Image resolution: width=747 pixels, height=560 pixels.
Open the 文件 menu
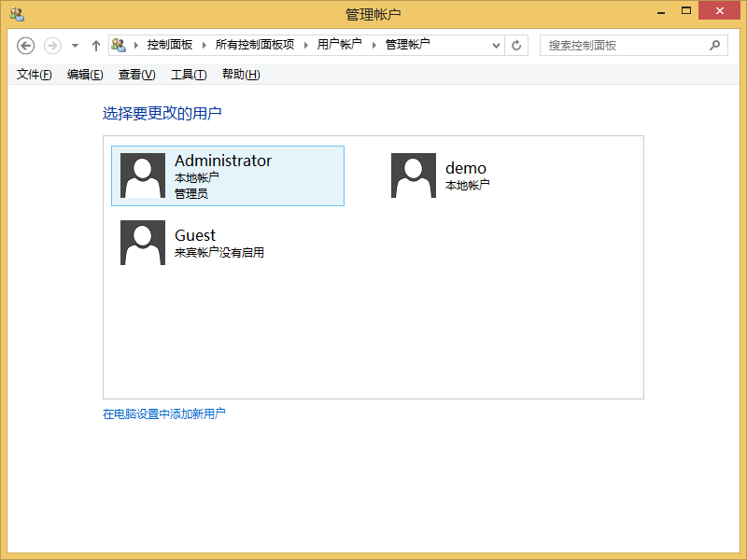[x=33, y=74]
